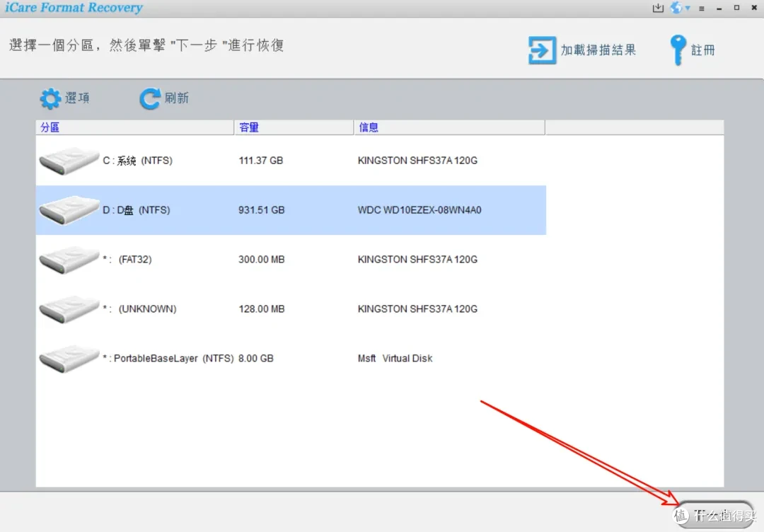The height and width of the screenshot is (532, 764).
Task: Click KINGSTON info in the C: row
Action: coord(417,161)
